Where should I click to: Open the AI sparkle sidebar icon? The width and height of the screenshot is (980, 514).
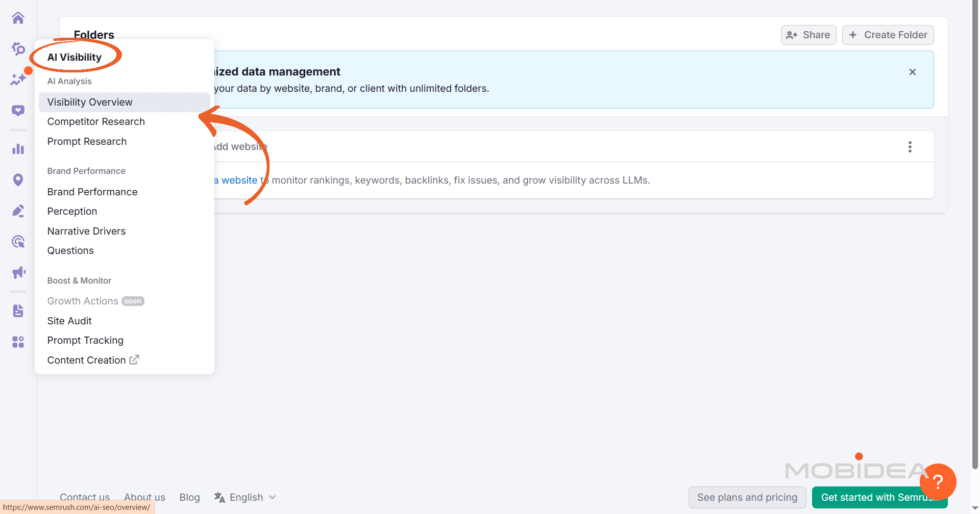(18, 80)
